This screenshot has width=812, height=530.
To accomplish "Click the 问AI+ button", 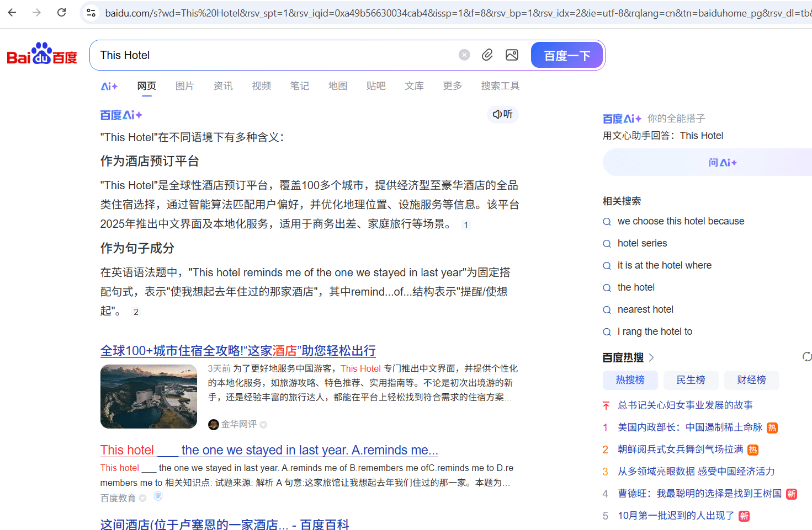I will tap(722, 162).
